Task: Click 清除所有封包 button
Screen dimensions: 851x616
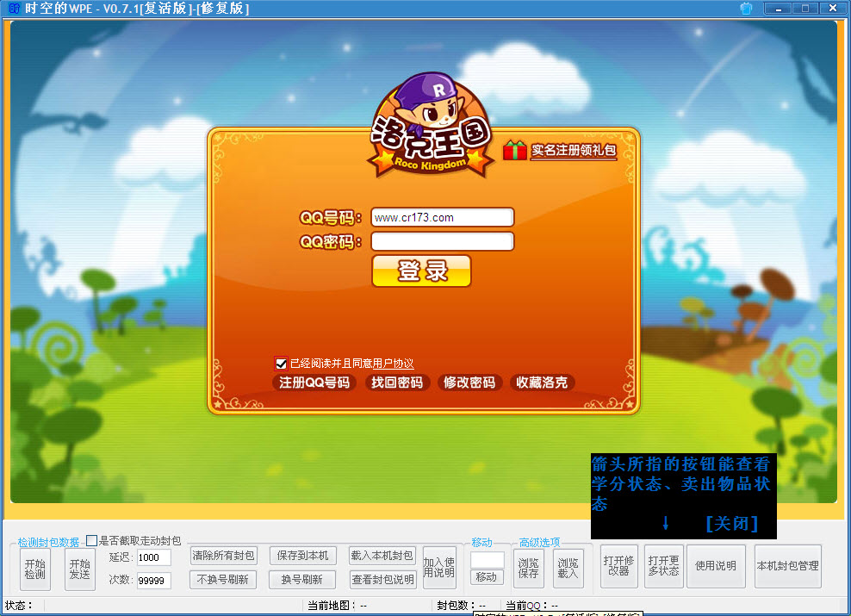Action: click(x=223, y=555)
